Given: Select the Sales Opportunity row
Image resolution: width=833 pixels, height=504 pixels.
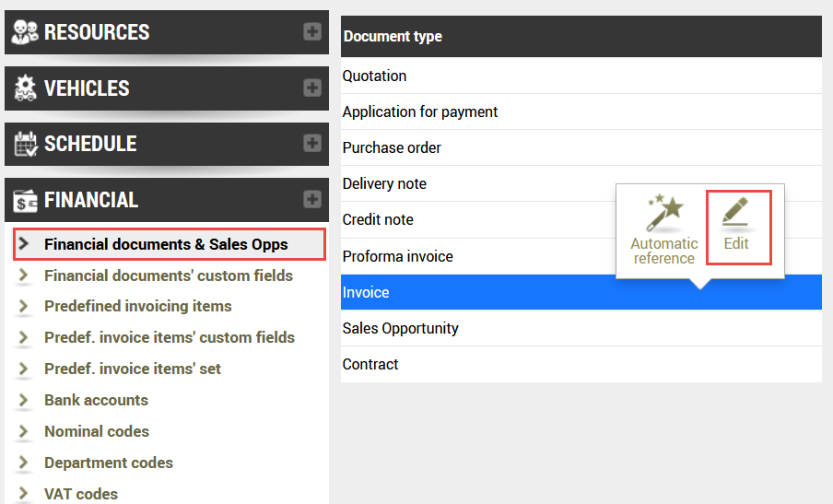Looking at the screenshot, I should [581, 328].
